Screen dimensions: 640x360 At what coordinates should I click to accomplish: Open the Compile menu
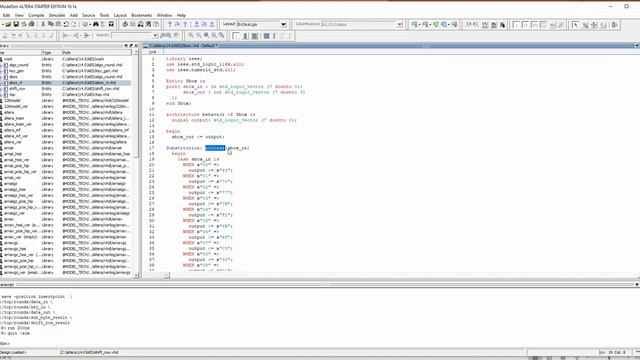[36, 15]
